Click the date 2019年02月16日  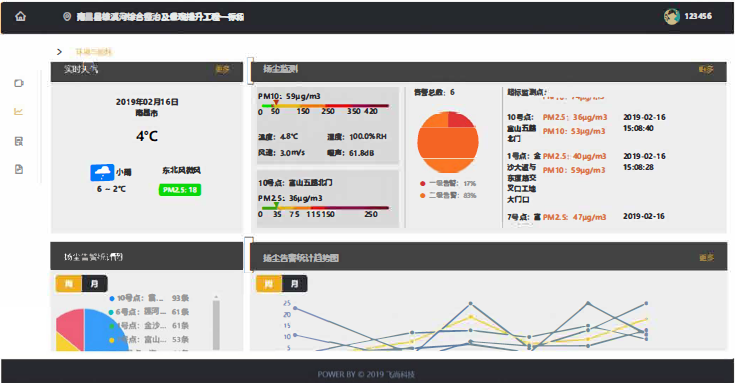click(147, 102)
